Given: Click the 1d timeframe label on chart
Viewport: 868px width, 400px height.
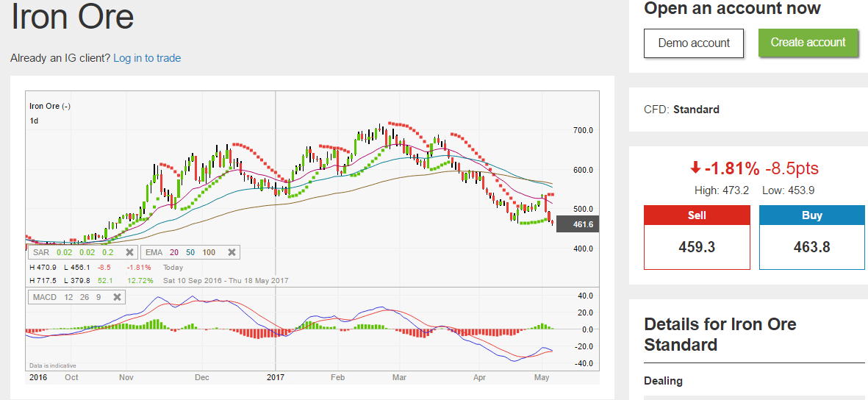Looking at the screenshot, I should (x=34, y=121).
